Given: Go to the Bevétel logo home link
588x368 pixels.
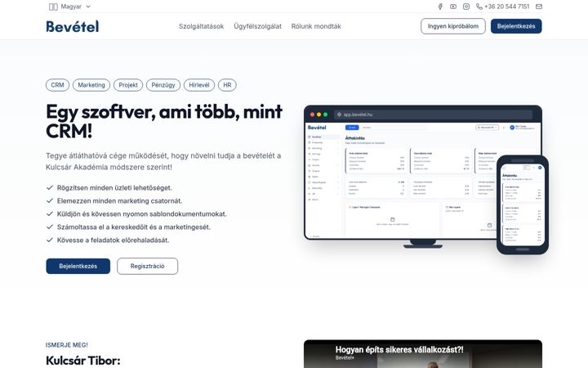Looking at the screenshot, I should click(73, 26).
